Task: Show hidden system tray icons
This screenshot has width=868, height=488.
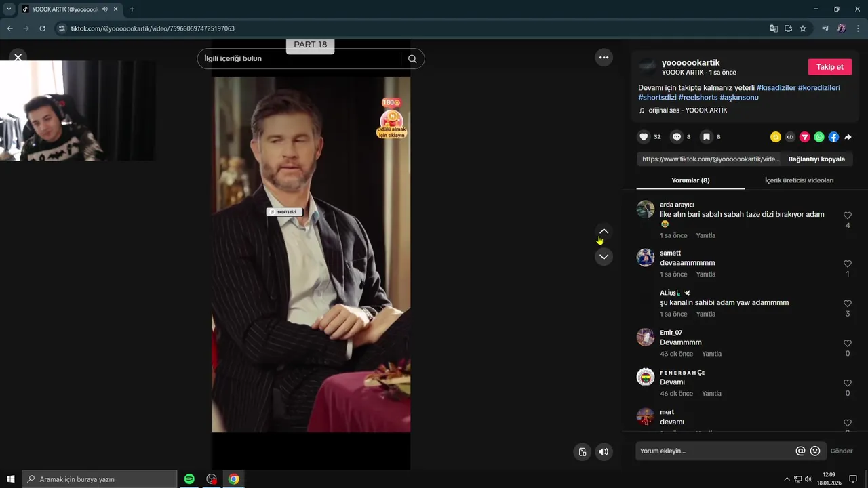Action: pyautogui.click(x=787, y=479)
